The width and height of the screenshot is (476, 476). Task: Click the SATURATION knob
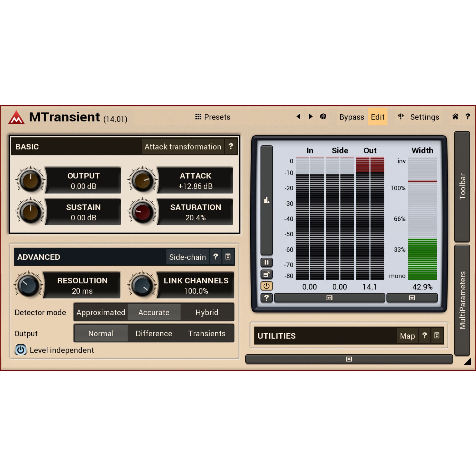pyautogui.click(x=142, y=212)
